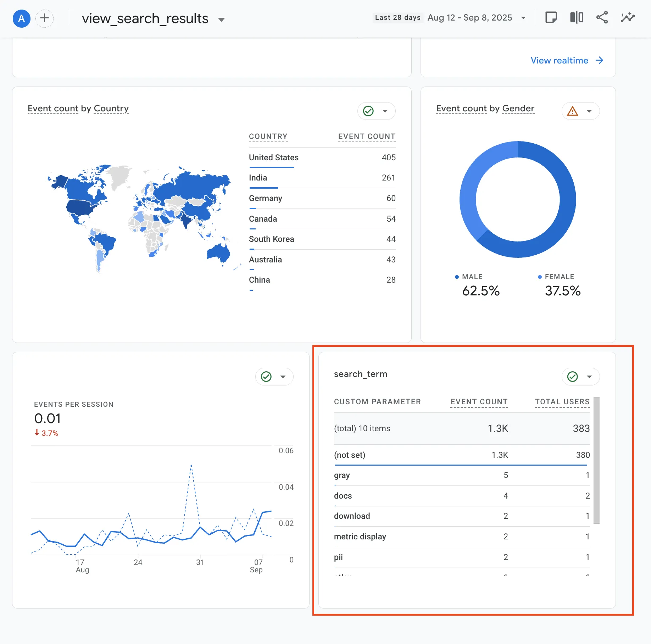Click green checkmark on Event count by Country

[x=368, y=111]
